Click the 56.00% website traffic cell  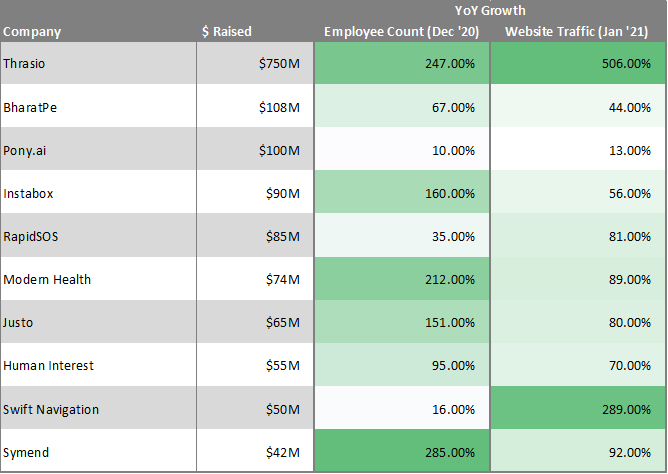pyautogui.click(x=578, y=192)
